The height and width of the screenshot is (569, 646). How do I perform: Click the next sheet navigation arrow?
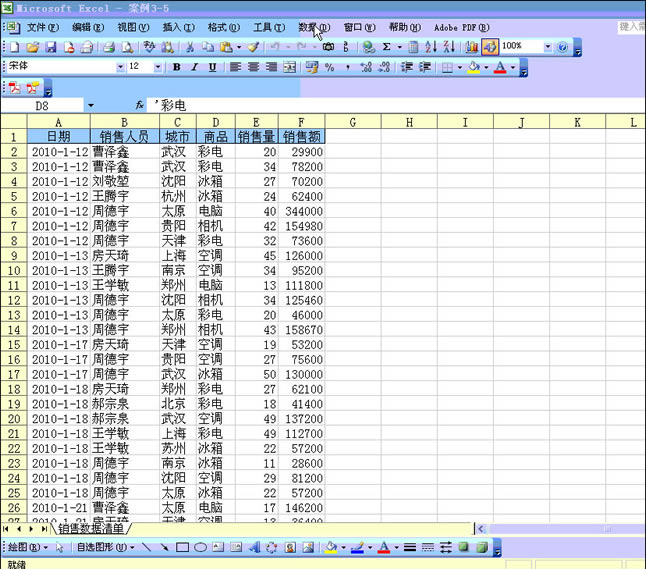pos(31,529)
